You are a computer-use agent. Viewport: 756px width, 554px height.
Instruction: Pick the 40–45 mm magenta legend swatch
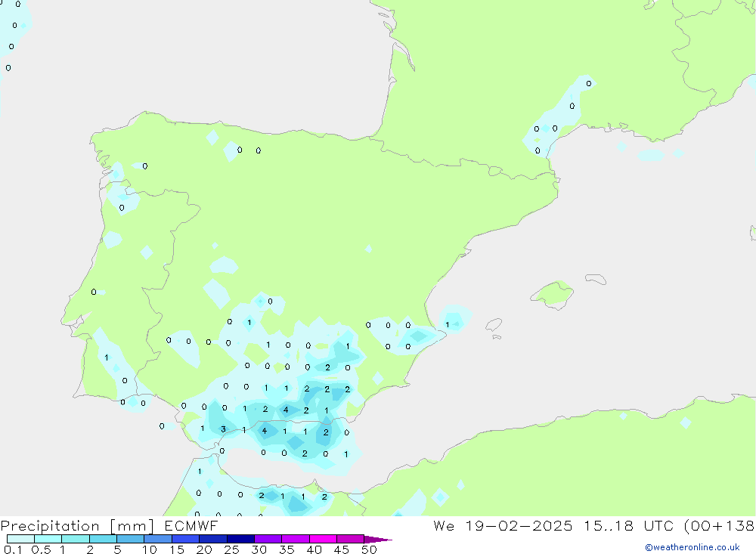(323, 539)
